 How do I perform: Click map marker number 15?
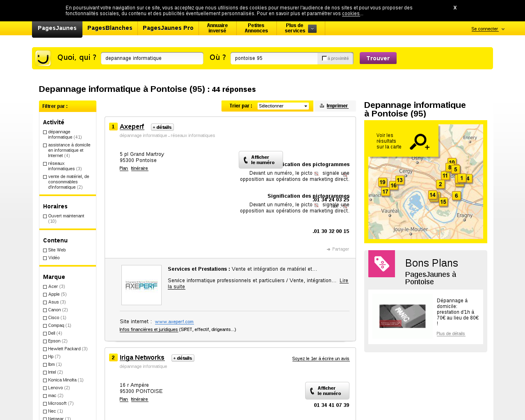tap(443, 202)
